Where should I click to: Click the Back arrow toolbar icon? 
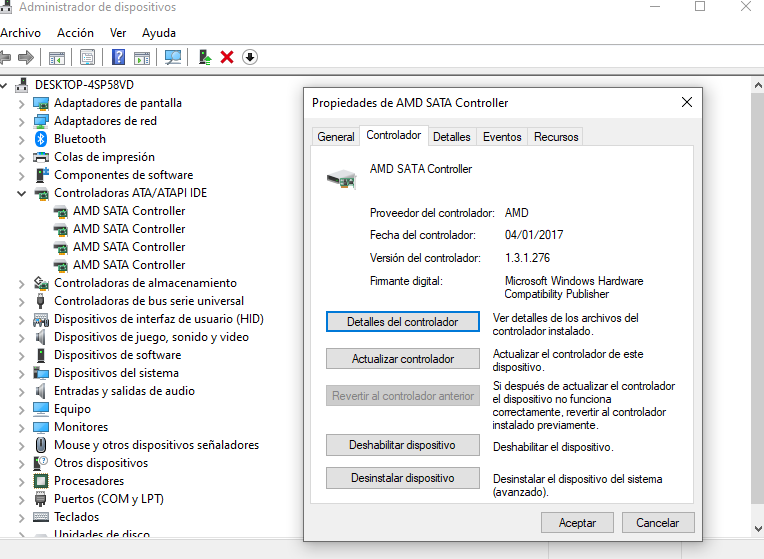pyautogui.click(x=5, y=58)
